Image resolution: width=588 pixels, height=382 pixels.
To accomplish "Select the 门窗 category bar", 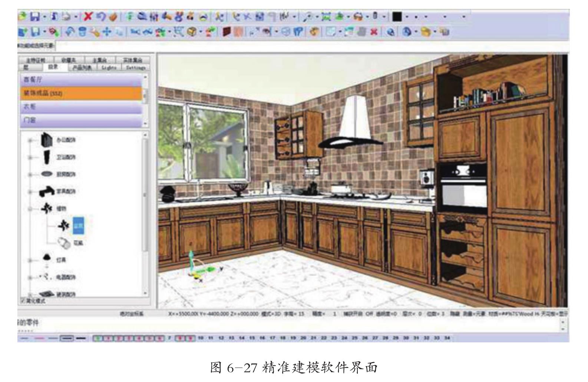I will (81, 120).
